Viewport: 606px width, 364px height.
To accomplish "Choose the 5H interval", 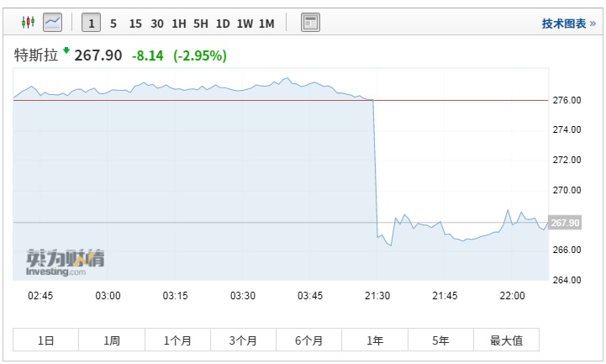I will coord(201,24).
